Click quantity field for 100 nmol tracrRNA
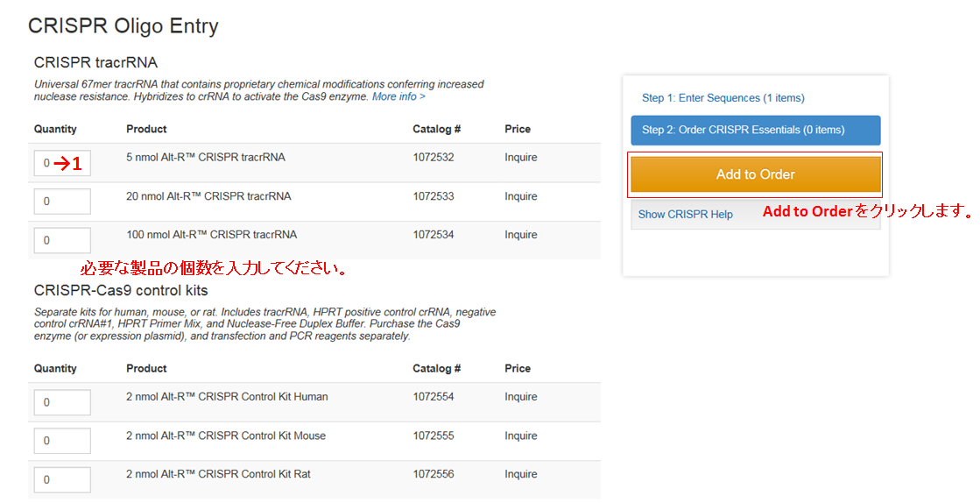 (x=62, y=240)
